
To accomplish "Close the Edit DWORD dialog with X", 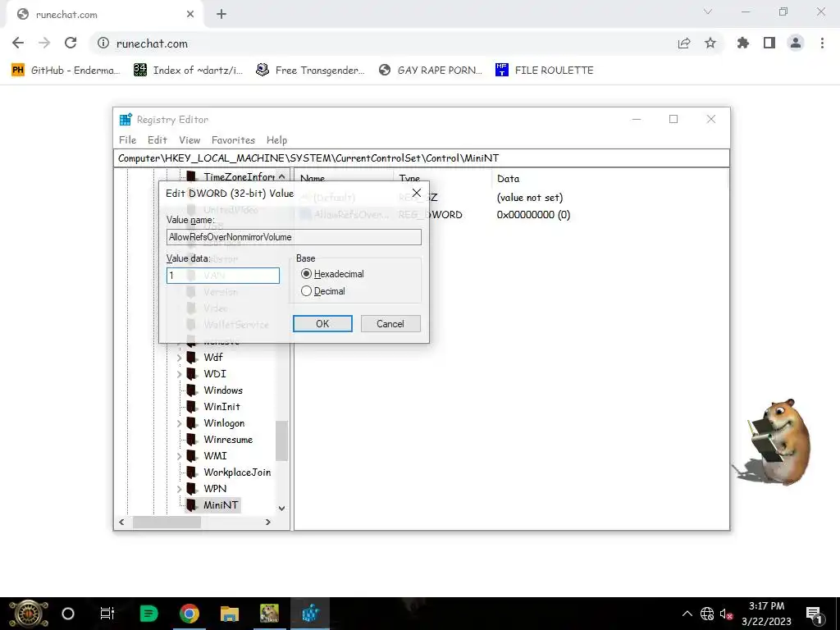I will coord(416,193).
